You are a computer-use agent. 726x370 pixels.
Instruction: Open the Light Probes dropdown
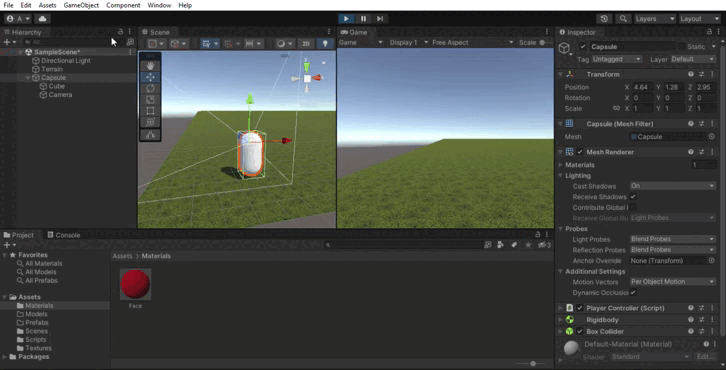pos(673,239)
